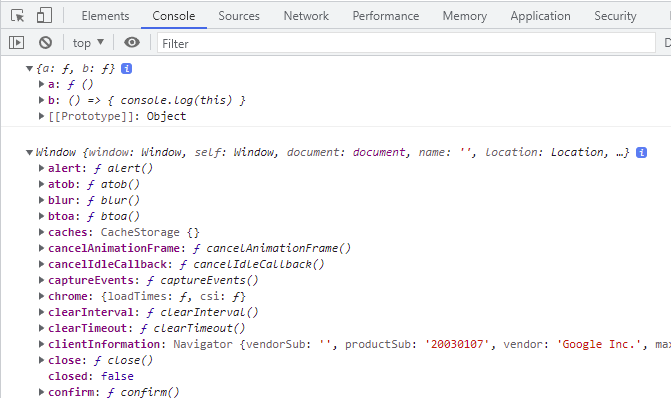Screen dimensions: 671x398
Task: Select the Console tab
Action: pyautogui.click(x=174, y=16)
